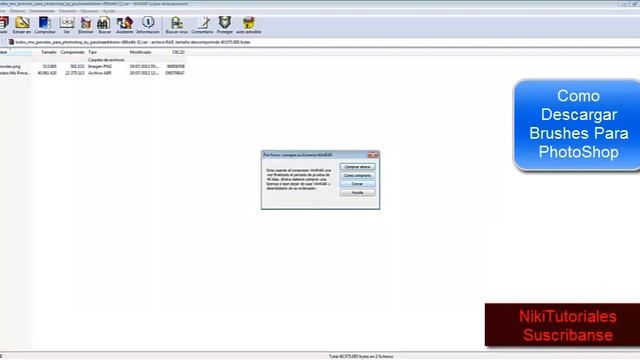Select the Imagen PNG file row
This screenshot has height=360, width=640.
[x=93, y=66]
